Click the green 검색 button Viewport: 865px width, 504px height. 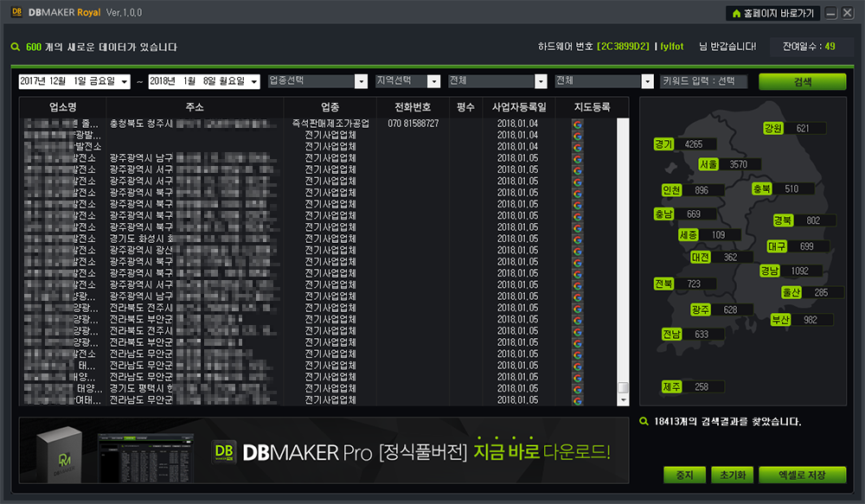click(x=802, y=81)
